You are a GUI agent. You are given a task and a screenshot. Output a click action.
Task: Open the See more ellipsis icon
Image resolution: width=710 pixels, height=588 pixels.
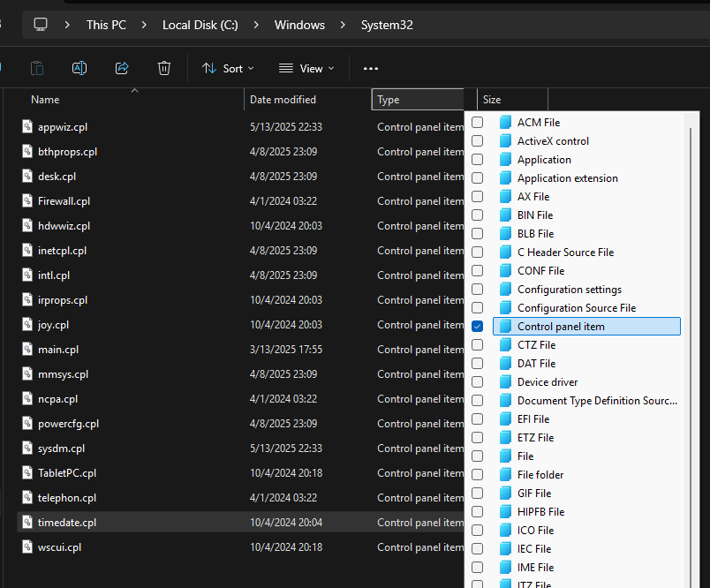[370, 68]
